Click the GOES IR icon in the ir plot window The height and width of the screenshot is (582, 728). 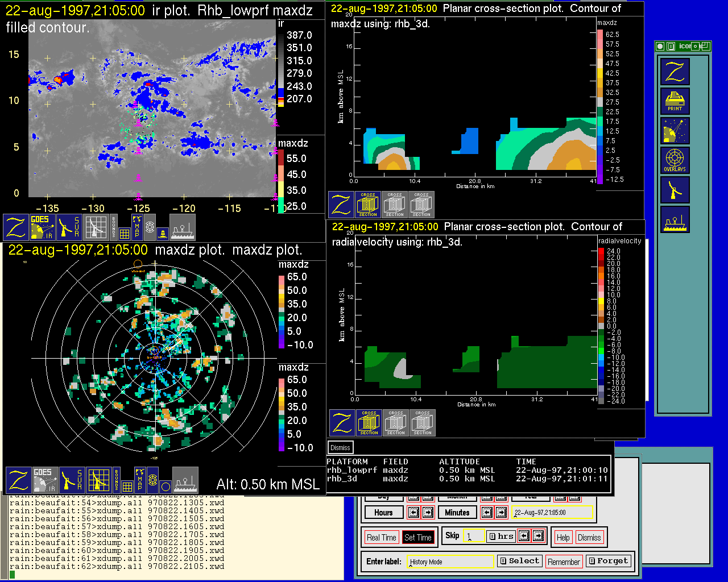[x=43, y=227]
